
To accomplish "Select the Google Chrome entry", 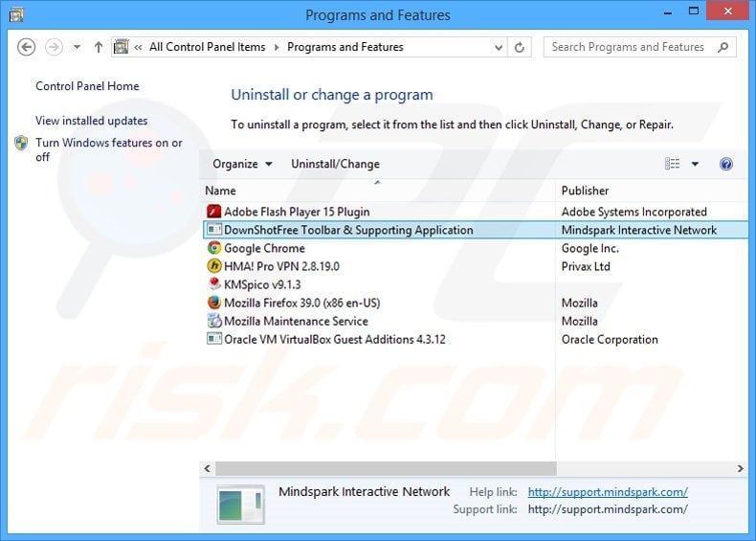I will (x=476, y=248).
